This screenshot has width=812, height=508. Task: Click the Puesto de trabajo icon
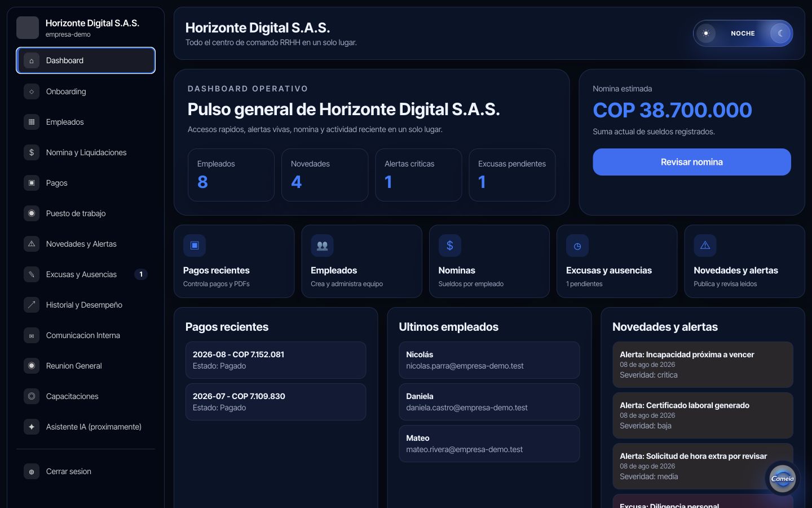click(x=32, y=213)
